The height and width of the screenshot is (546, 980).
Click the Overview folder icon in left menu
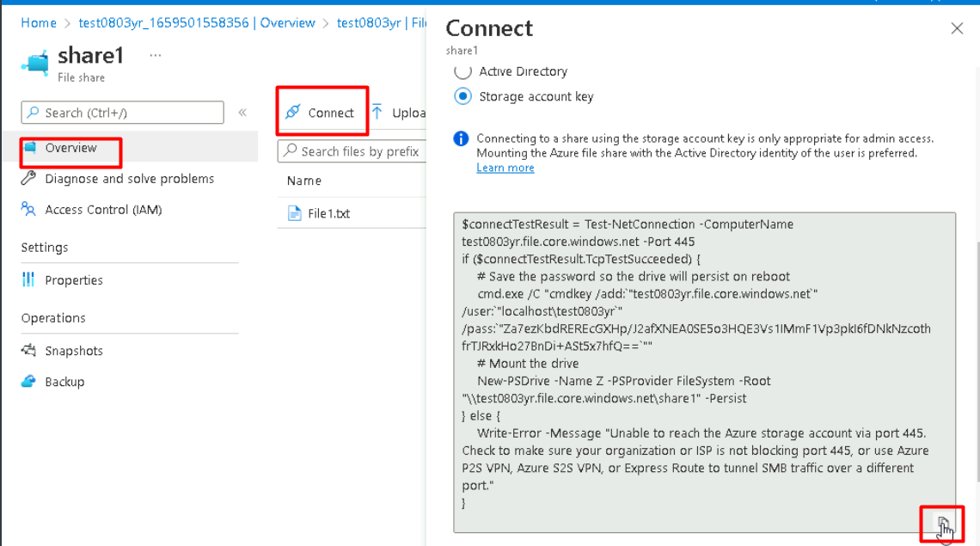[29, 148]
